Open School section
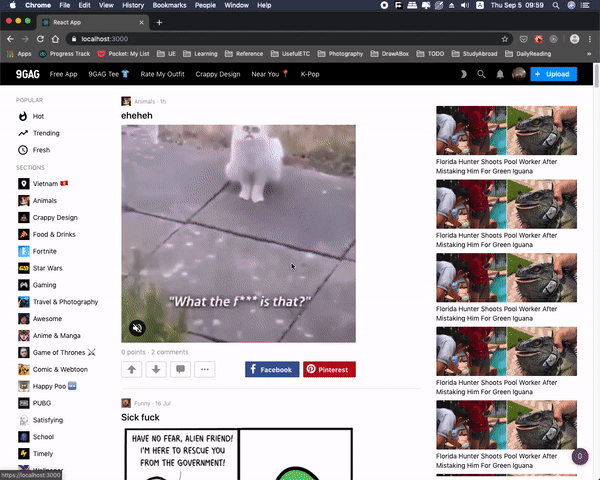600x480 pixels. pos(36,437)
